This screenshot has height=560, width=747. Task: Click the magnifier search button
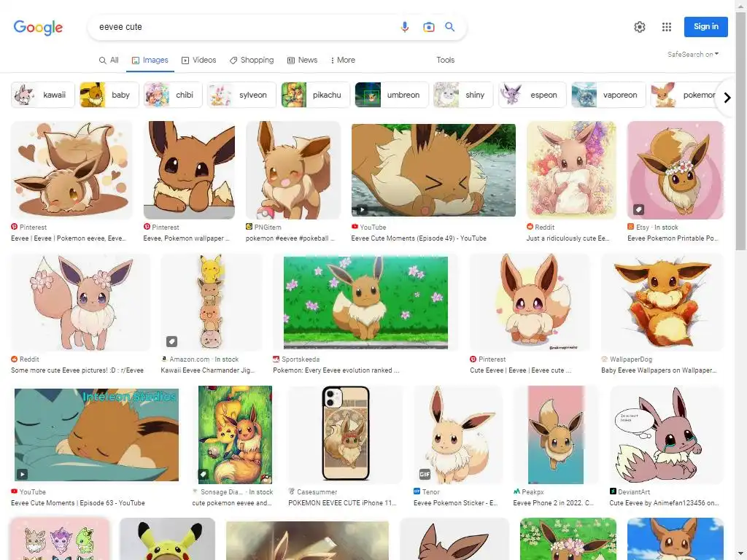click(x=449, y=27)
